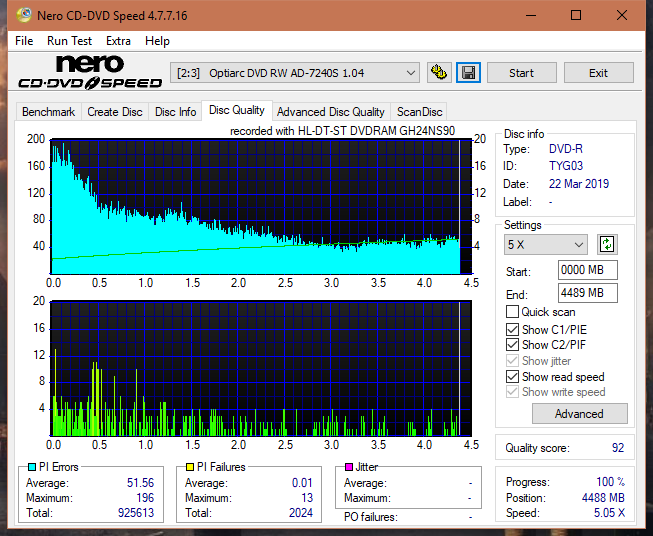Click the Nero app icon in title bar
This screenshot has height=536, width=653.
(x=24, y=15)
